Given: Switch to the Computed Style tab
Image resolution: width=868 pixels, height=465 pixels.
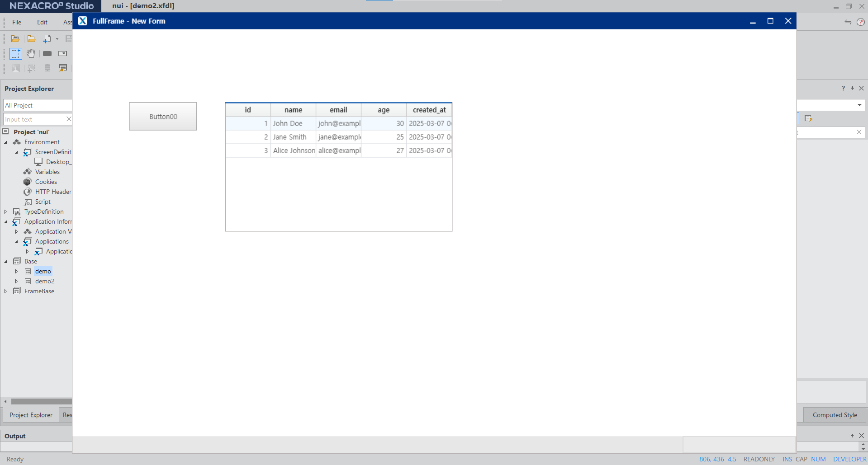Looking at the screenshot, I should [835, 415].
